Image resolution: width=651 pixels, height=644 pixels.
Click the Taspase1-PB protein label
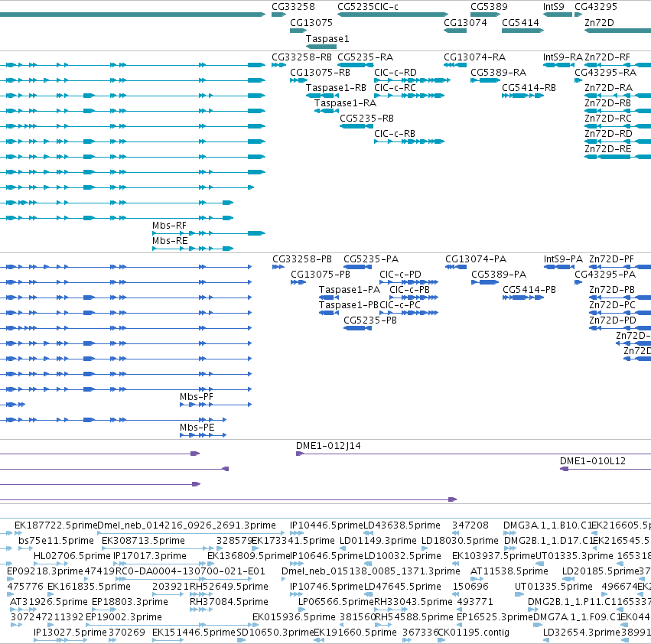(349, 305)
